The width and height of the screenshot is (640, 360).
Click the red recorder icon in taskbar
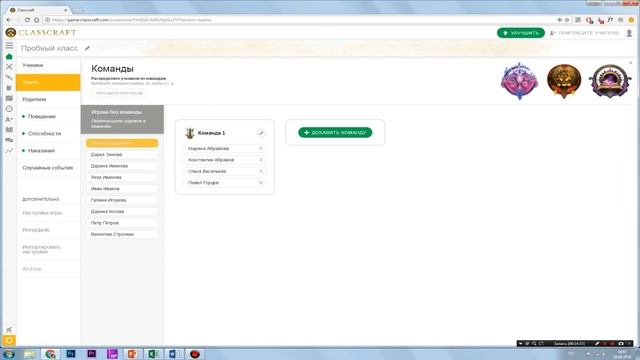tap(195, 353)
